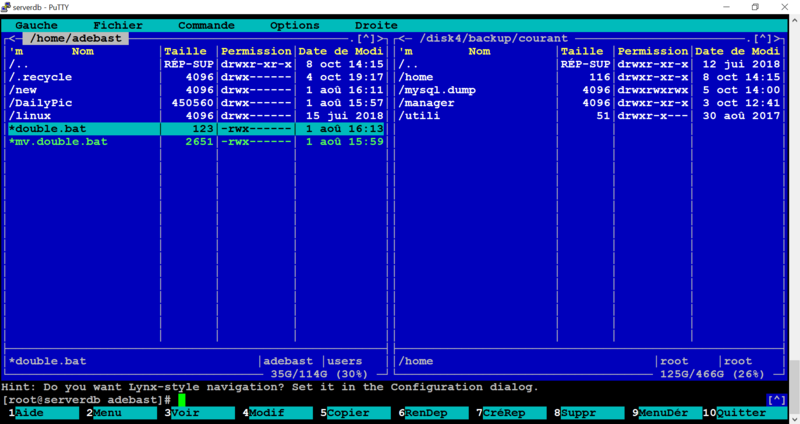Image resolution: width=800 pixels, height=424 pixels.
Task: Click the /home/adebast path title
Action: coord(76,38)
